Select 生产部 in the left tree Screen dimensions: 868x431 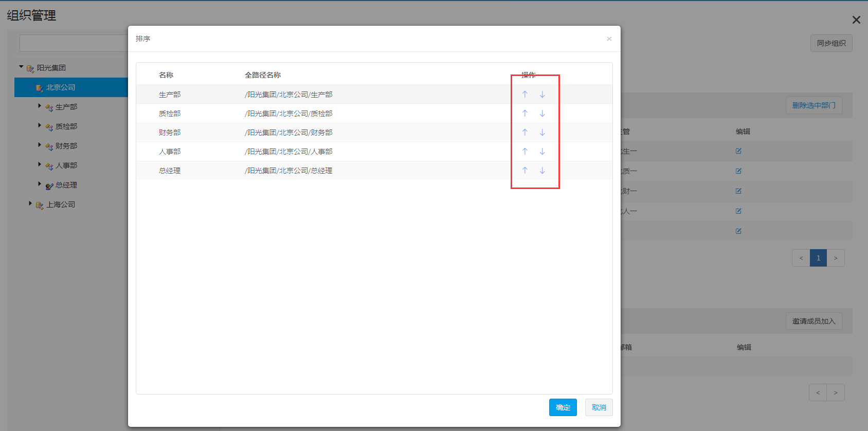pos(66,107)
